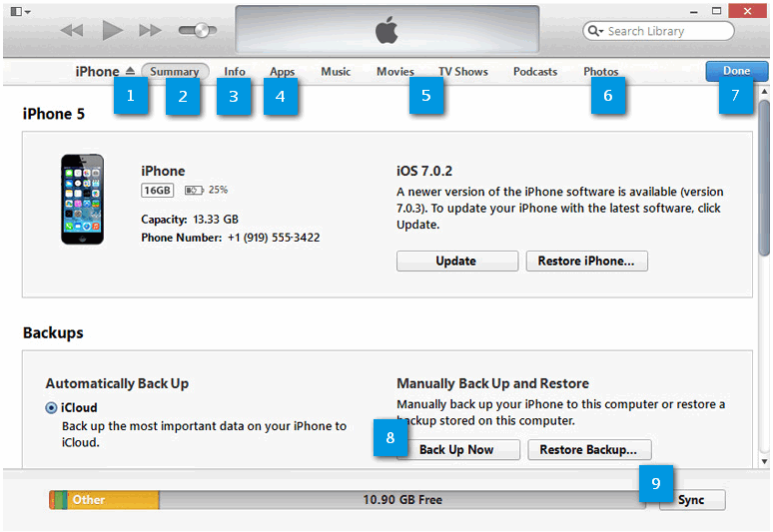773x532 pixels.
Task: Open the Podcasts tab
Action: [535, 72]
